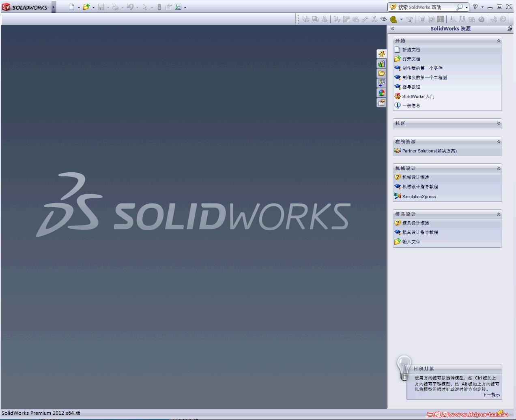This screenshot has height=420, width=516.
Task: Click the magnifier search icon in help box
Action: 459,7
